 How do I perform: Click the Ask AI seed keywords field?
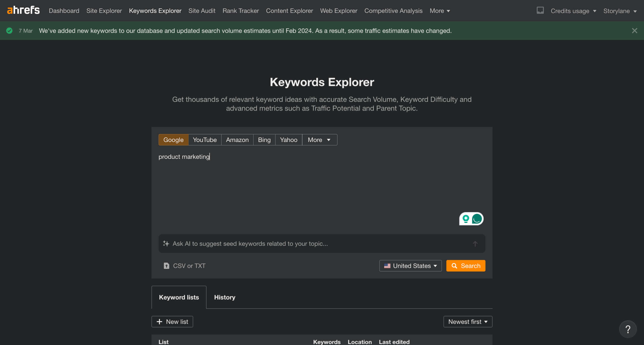(x=322, y=243)
